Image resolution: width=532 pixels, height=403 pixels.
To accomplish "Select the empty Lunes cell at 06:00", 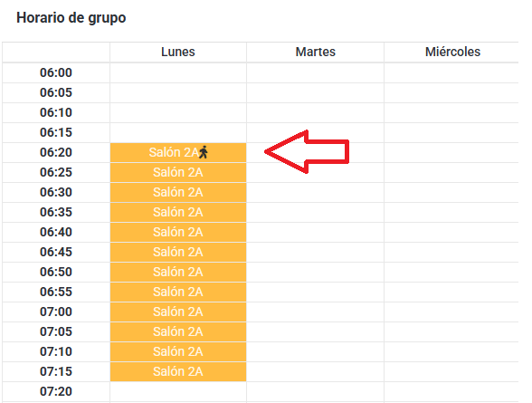I will 178,72.
